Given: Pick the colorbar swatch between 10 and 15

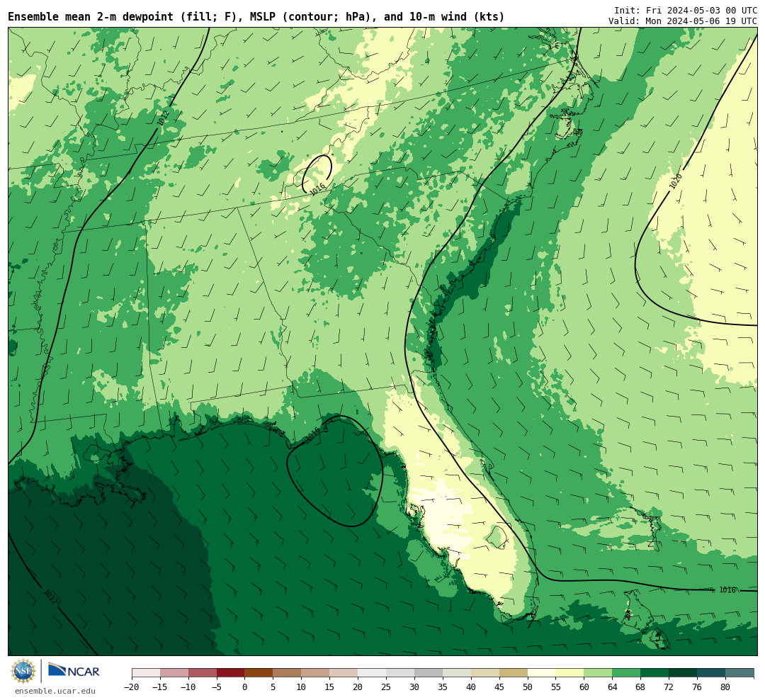Looking at the screenshot, I should pos(315,673).
